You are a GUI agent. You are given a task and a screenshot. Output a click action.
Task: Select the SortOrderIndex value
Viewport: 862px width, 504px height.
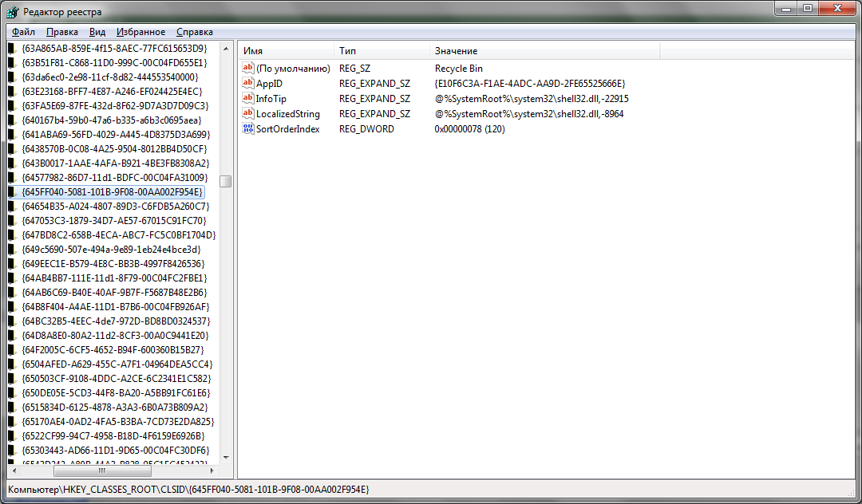(x=288, y=129)
